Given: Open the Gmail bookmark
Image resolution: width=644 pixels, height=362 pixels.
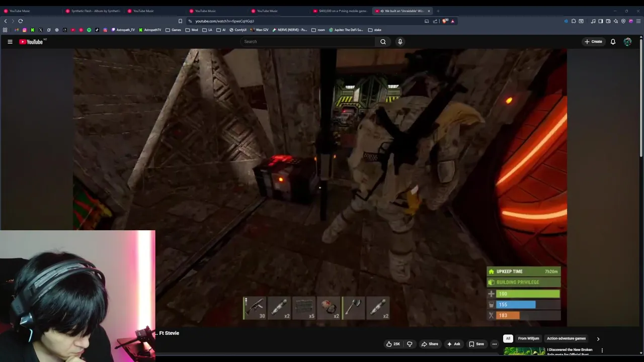Looking at the screenshot, I should [17, 30].
